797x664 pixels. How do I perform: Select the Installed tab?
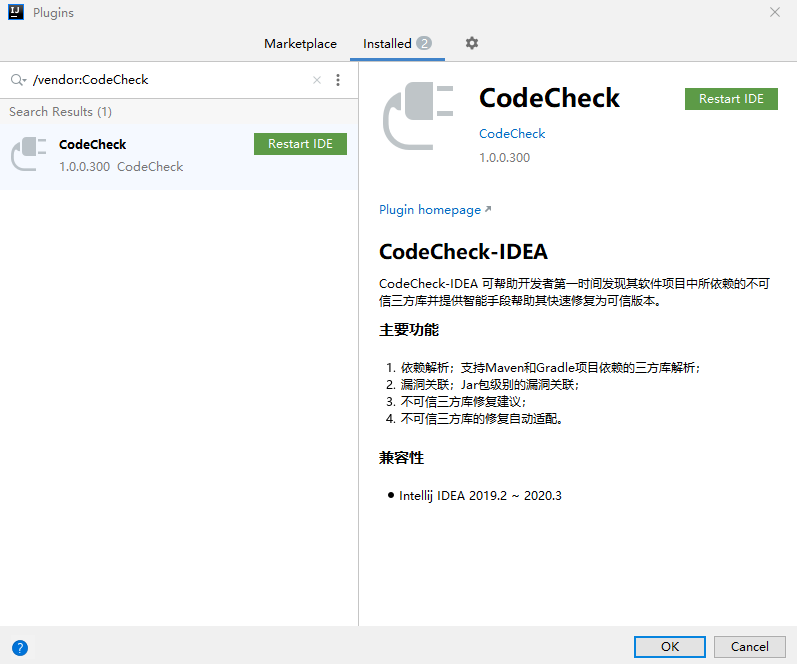coord(397,44)
